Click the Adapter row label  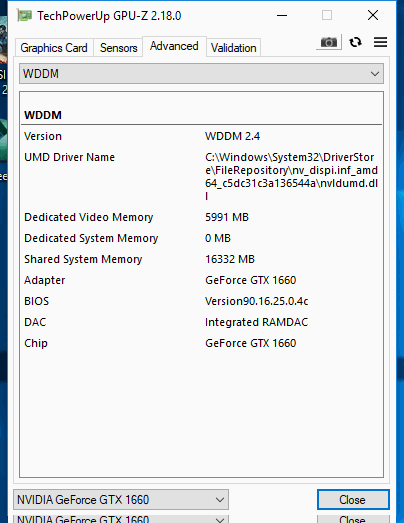click(x=45, y=280)
